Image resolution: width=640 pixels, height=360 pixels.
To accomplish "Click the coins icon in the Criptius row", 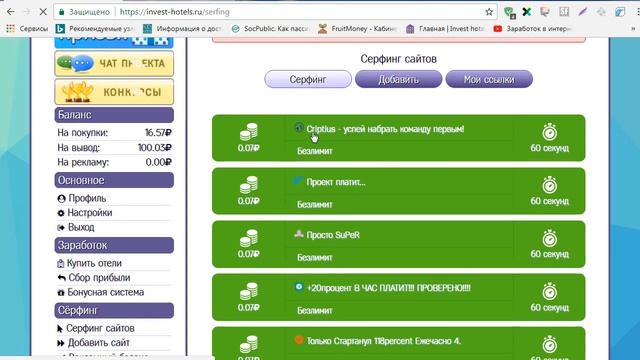I will point(249,132).
